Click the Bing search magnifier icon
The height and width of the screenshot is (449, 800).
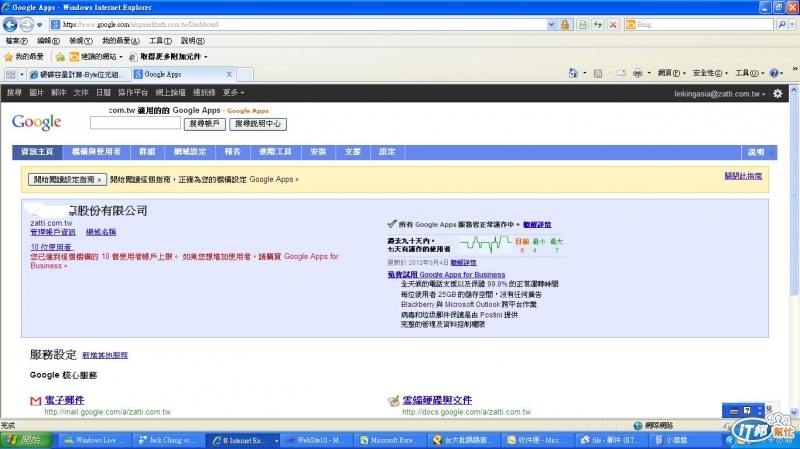(x=782, y=24)
